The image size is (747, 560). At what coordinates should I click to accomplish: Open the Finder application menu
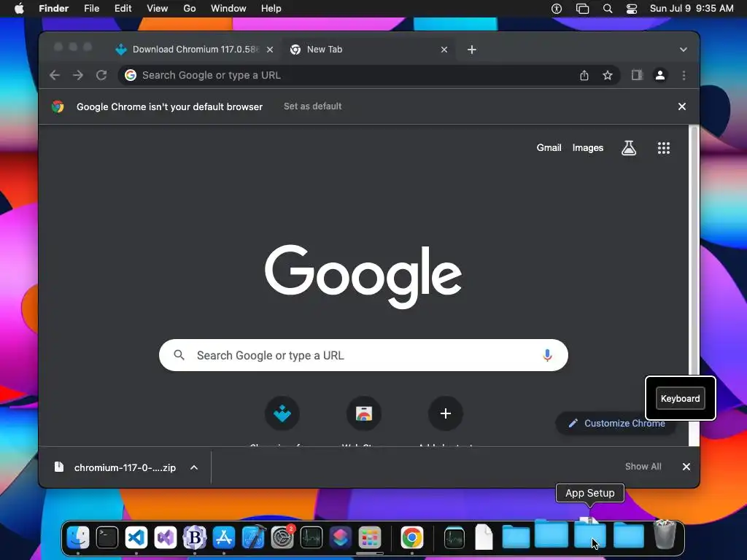click(54, 9)
